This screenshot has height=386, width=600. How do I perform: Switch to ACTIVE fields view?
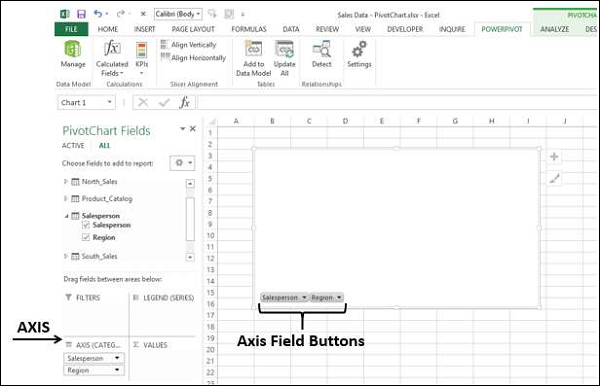(x=73, y=145)
